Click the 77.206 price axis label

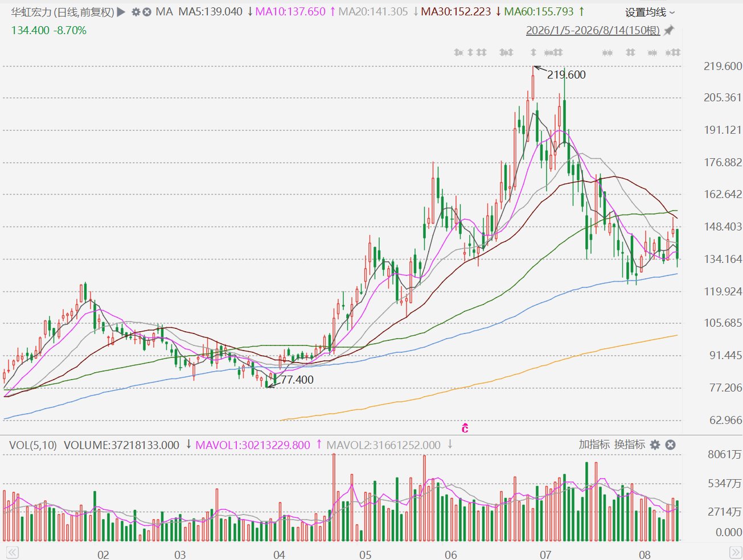(x=725, y=388)
